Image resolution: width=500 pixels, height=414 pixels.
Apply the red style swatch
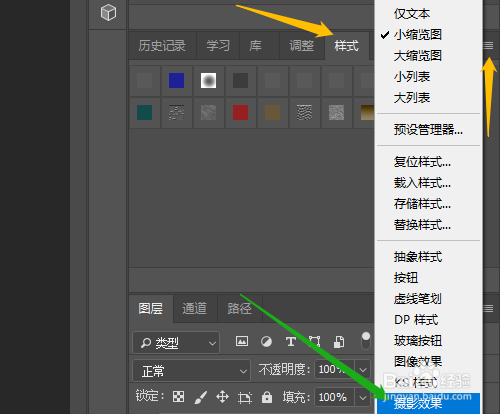tap(240, 112)
